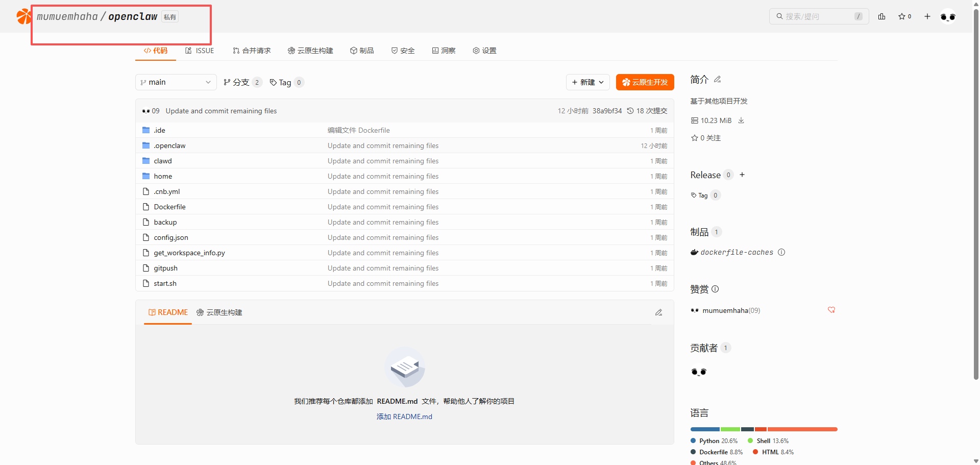This screenshot has height=465, width=980.
Task: Click the CNB orange logo icon
Action: click(23, 16)
